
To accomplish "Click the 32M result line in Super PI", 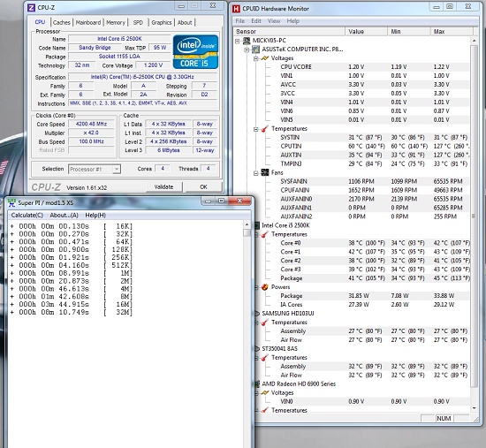I will pos(72,312).
